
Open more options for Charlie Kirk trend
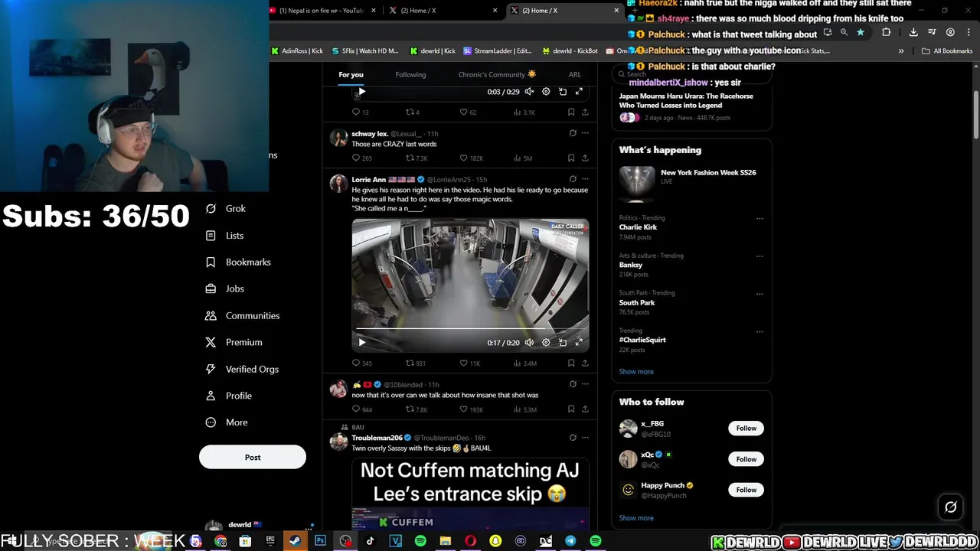[x=759, y=219]
